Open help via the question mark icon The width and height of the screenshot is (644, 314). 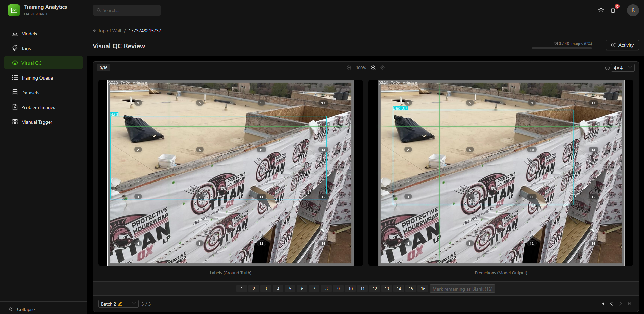coord(607,68)
